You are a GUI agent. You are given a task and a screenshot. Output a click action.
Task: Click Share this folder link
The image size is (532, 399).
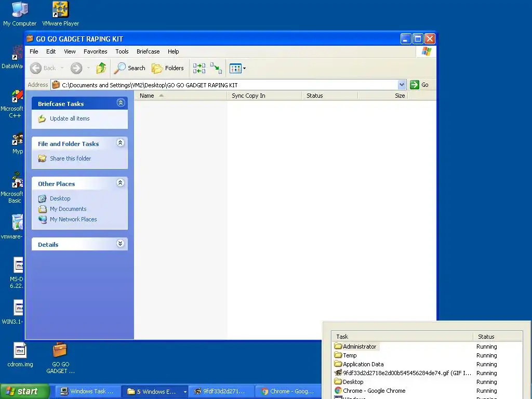70,158
